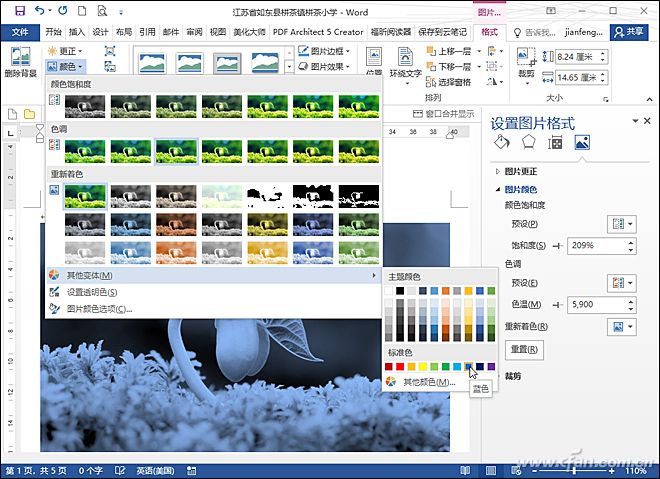Click the Undo arrow icon
The image size is (660, 479).
(x=40, y=11)
